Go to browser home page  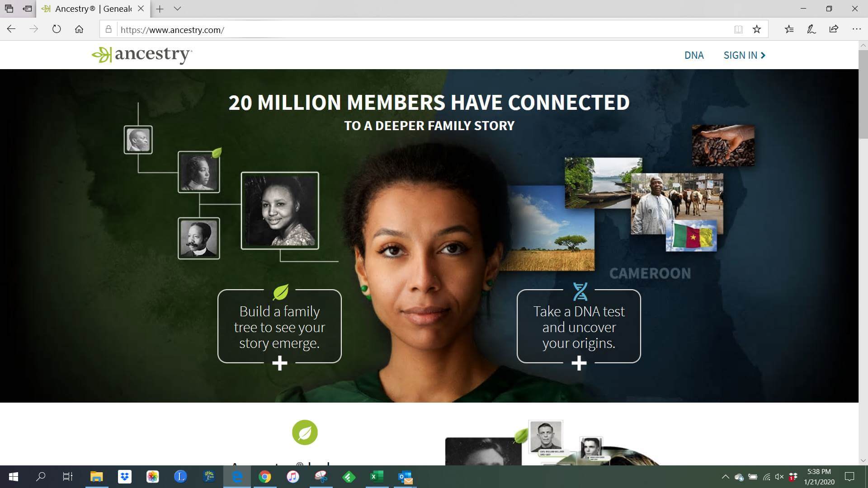pos(79,29)
